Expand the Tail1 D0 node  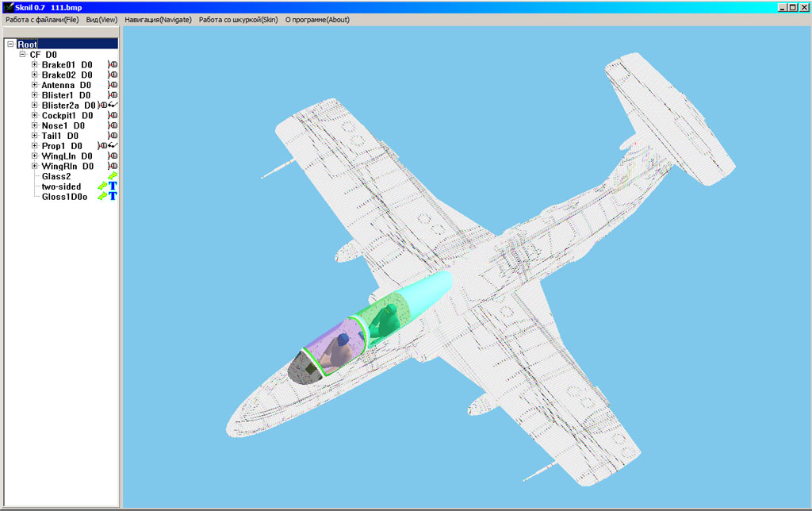point(35,136)
